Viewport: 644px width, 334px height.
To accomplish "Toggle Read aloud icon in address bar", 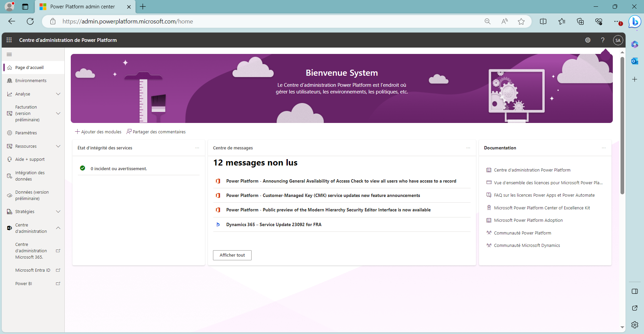I will pyautogui.click(x=504, y=21).
